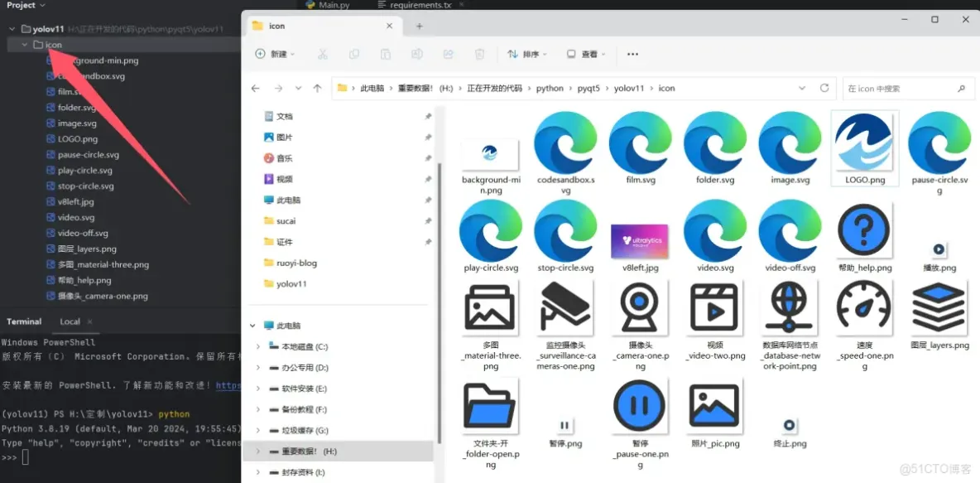Viewport: 980px width, 483px height.
Task: Select the 速度_speed-one.png gauge thumbnail
Action: click(x=864, y=307)
